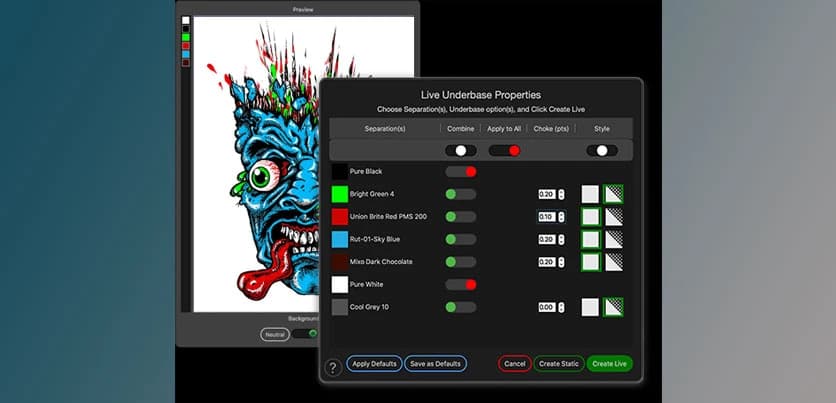Image resolution: width=836 pixels, height=403 pixels.
Task: Click Pure White color swatch in list
Action: tap(340, 285)
